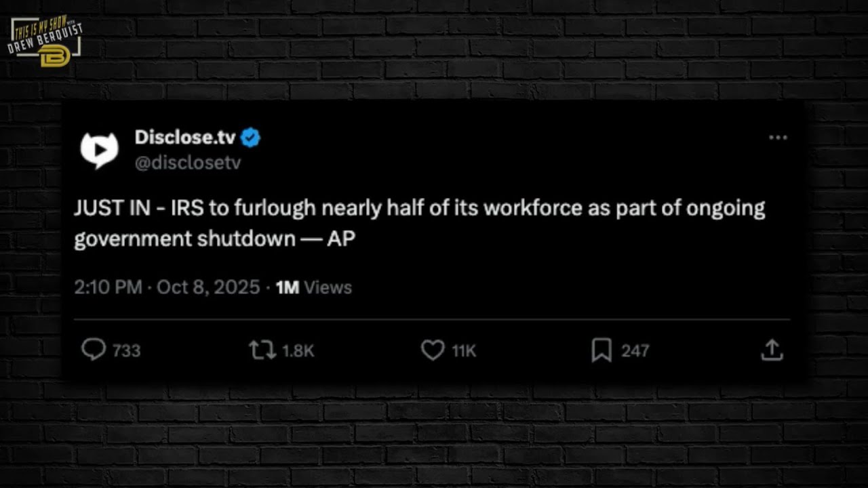Click the 2:10 PM timestamp
868x488 pixels.
(108, 287)
